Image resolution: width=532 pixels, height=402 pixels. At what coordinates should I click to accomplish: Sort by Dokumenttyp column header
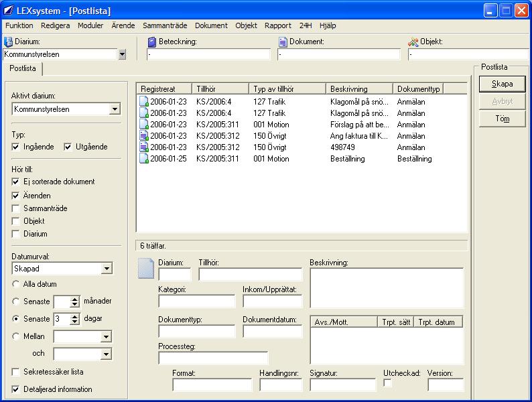(x=418, y=89)
